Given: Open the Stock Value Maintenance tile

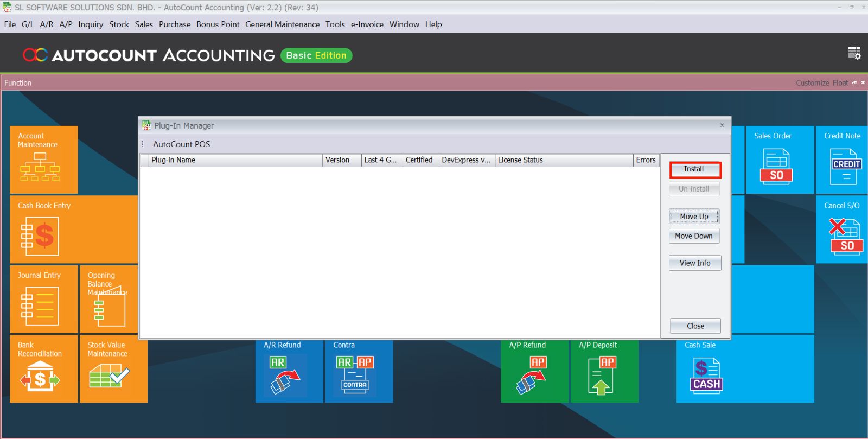Looking at the screenshot, I should point(113,369).
